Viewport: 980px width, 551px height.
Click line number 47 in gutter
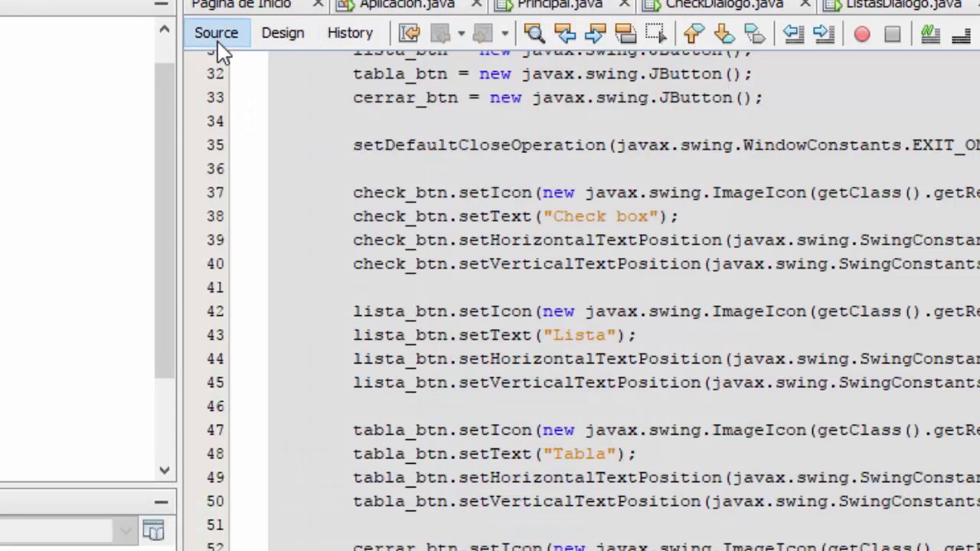click(x=215, y=430)
